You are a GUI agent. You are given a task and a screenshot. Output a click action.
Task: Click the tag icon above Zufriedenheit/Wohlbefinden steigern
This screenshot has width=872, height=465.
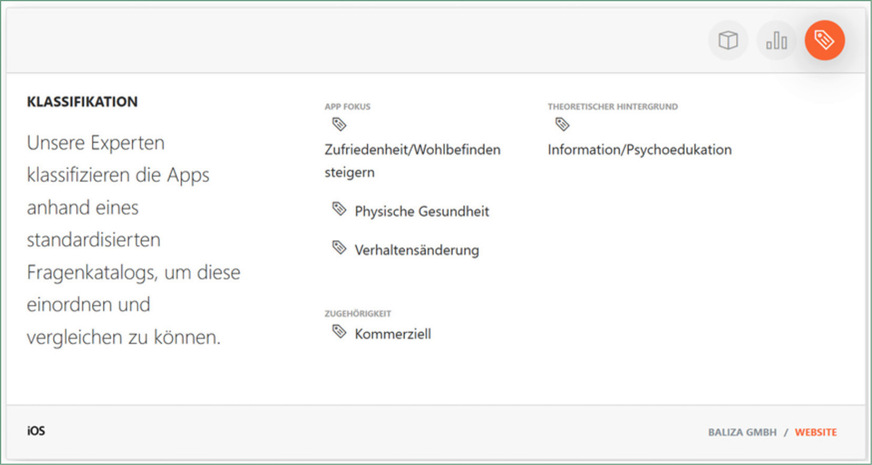pyautogui.click(x=339, y=125)
